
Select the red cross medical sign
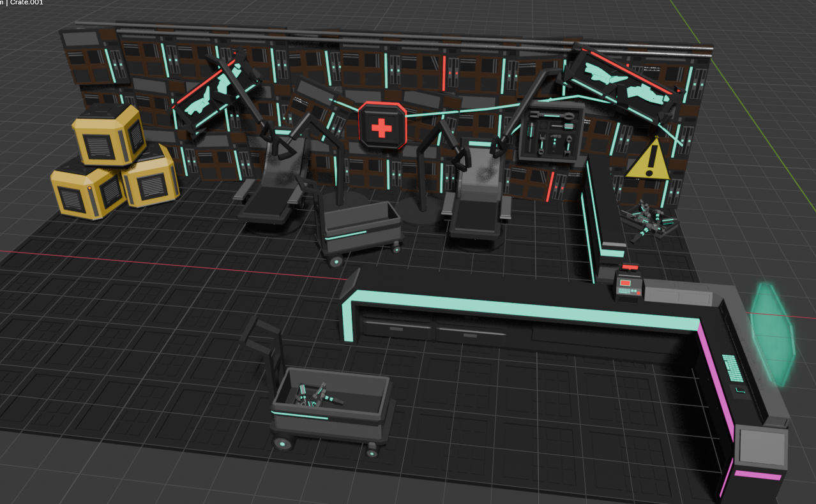(382, 127)
